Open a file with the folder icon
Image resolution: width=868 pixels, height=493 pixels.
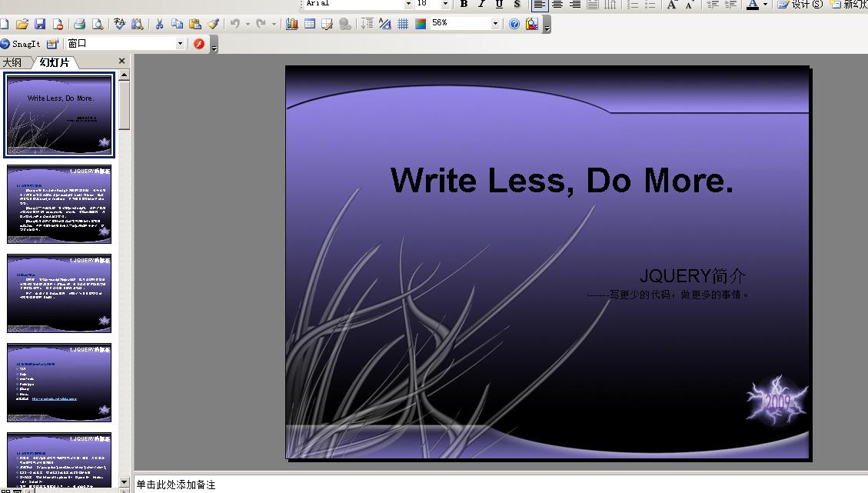[22, 24]
